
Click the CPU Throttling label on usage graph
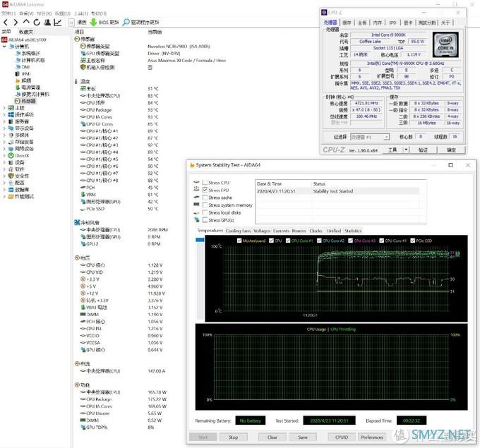tap(343, 329)
